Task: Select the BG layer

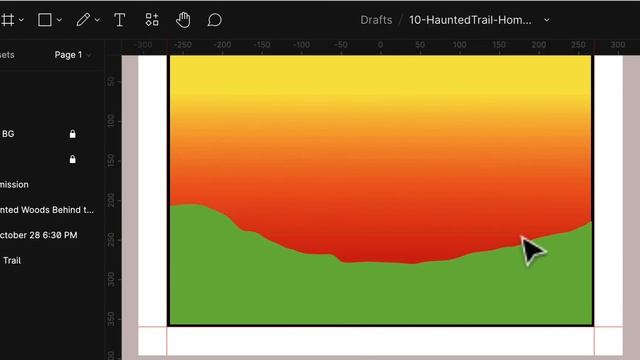Action: coord(8,133)
